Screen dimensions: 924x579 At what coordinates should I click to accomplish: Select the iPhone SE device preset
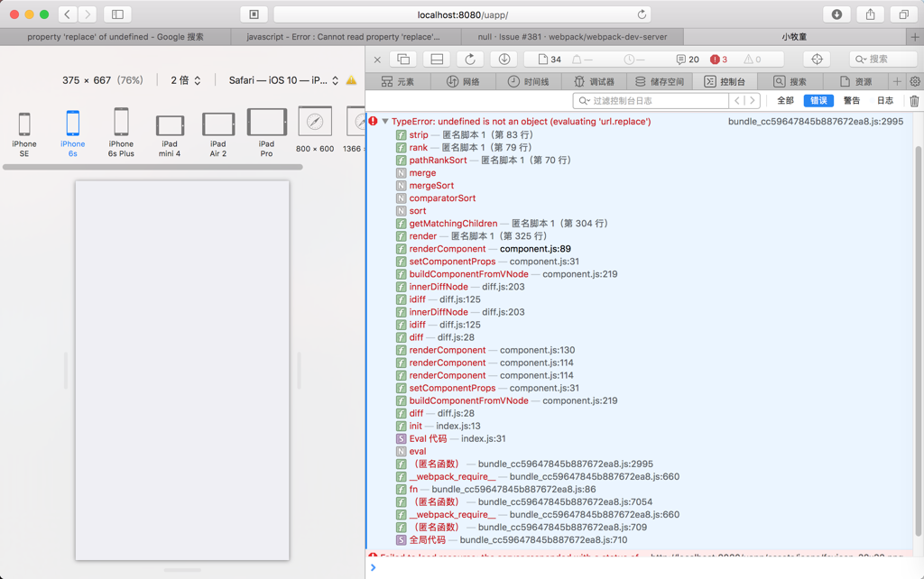tap(23, 128)
